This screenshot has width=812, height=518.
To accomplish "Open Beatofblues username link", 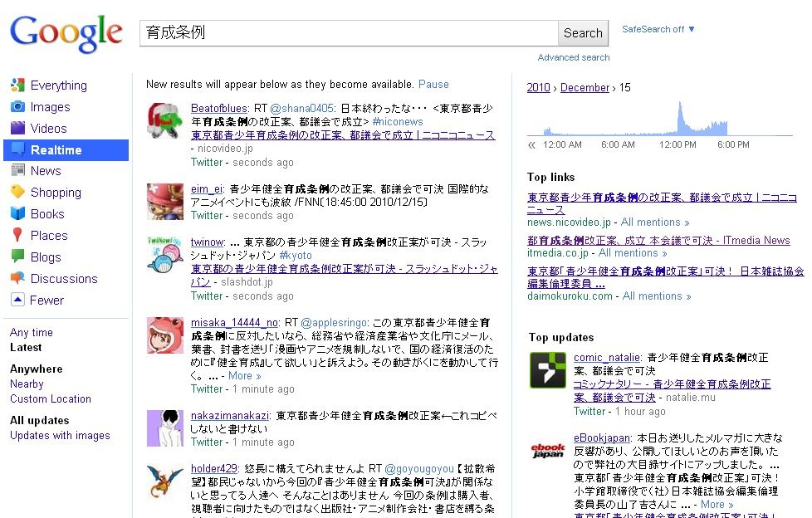I will pos(219,108).
